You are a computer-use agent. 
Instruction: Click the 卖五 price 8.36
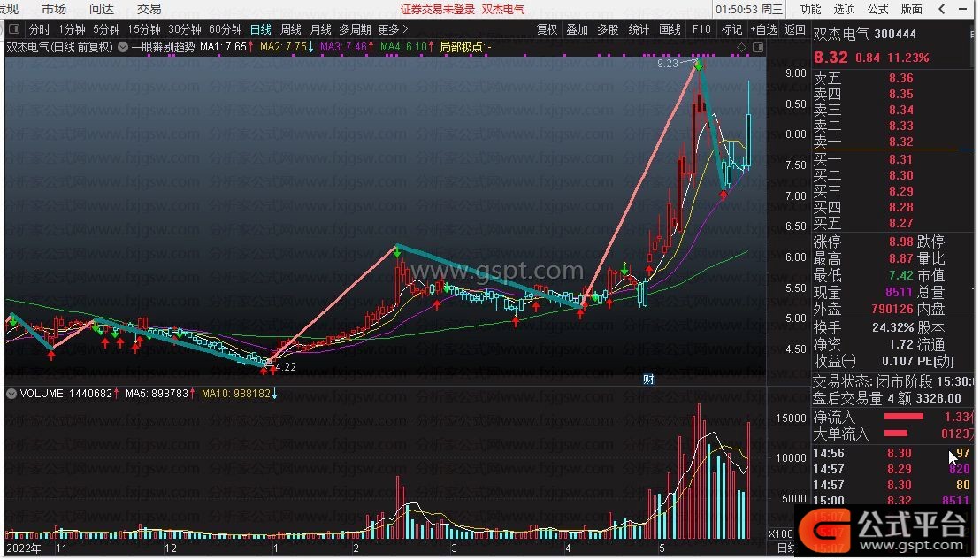[x=900, y=78]
